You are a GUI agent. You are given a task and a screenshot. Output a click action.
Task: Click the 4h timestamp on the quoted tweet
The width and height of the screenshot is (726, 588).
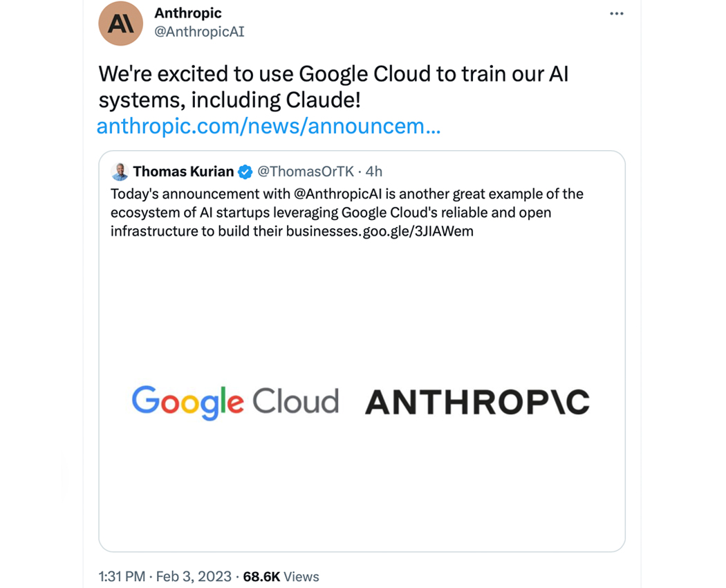(374, 172)
